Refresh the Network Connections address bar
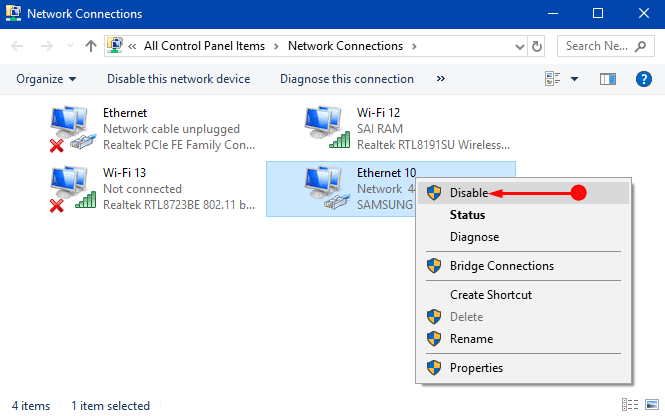Image resolution: width=665 pixels, height=416 pixels. [536, 46]
